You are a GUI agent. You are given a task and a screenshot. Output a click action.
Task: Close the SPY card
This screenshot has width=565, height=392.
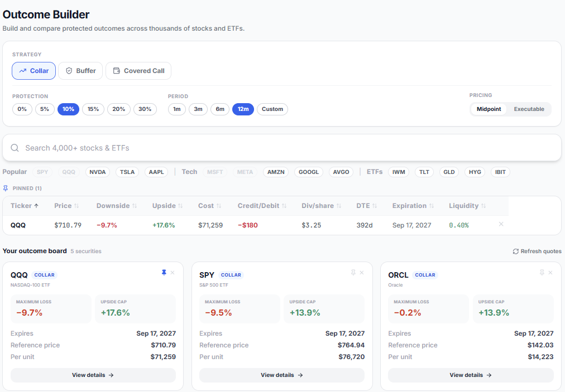tap(362, 273)
